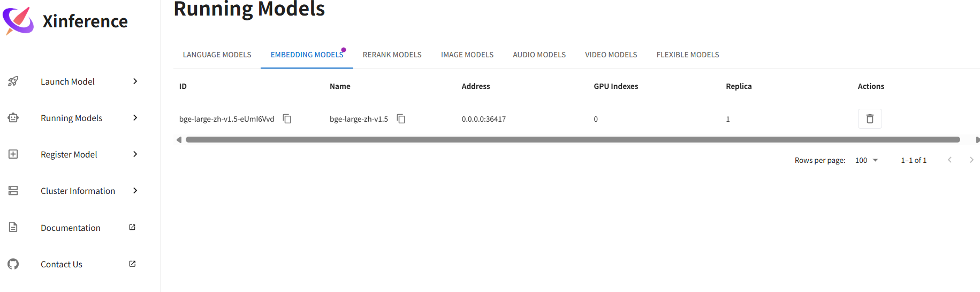
Task: Click the robot icon beside Running Models
Action: click(13, 118)
